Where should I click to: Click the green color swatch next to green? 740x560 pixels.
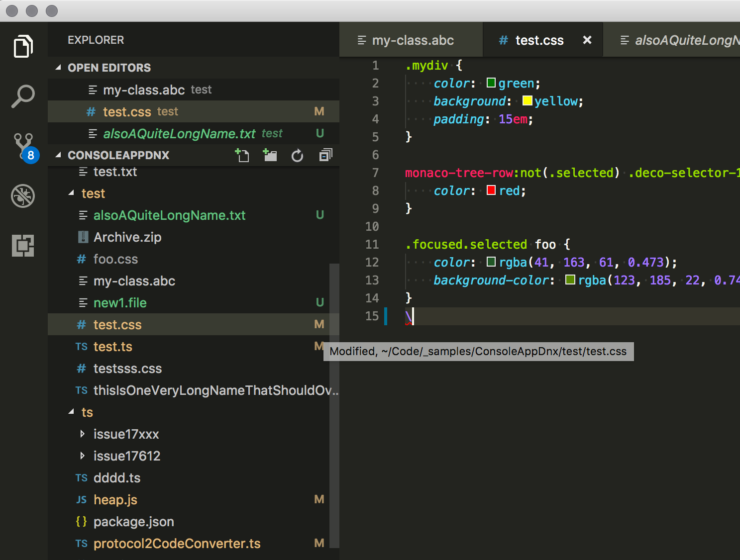491,83
